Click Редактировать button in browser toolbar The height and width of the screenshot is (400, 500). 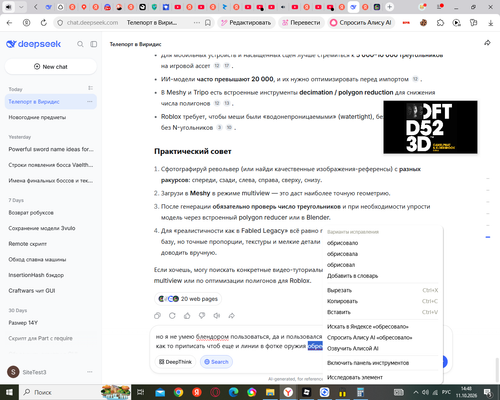pos(246,23)
